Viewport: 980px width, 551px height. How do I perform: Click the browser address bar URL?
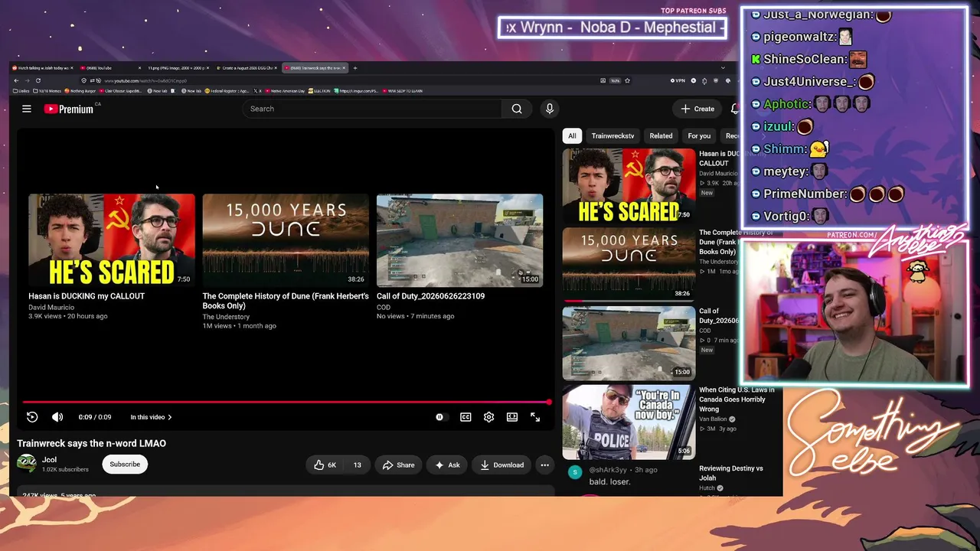[145, 80]
